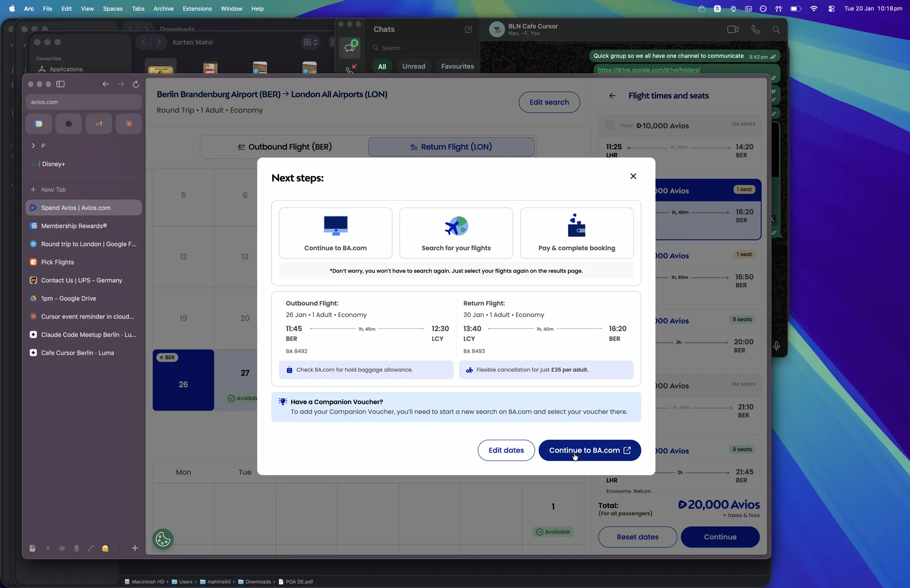Select the Continue to BA.com step card

335,233
